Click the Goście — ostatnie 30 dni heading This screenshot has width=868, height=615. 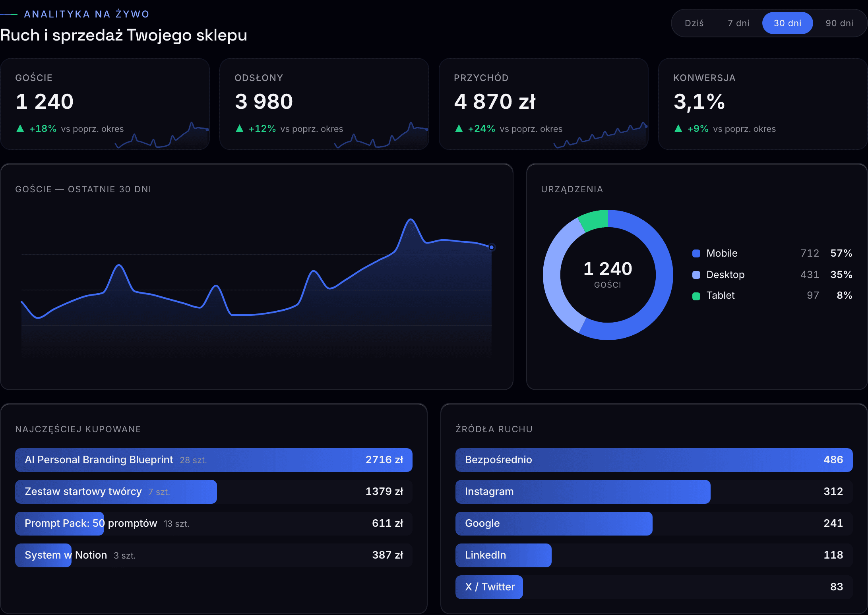coord(83,189)
